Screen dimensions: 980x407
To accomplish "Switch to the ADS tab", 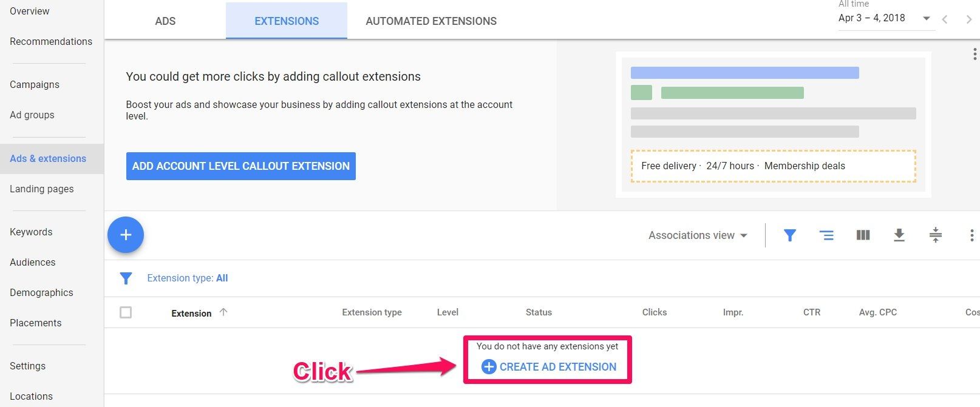I will tap(165, 21).
